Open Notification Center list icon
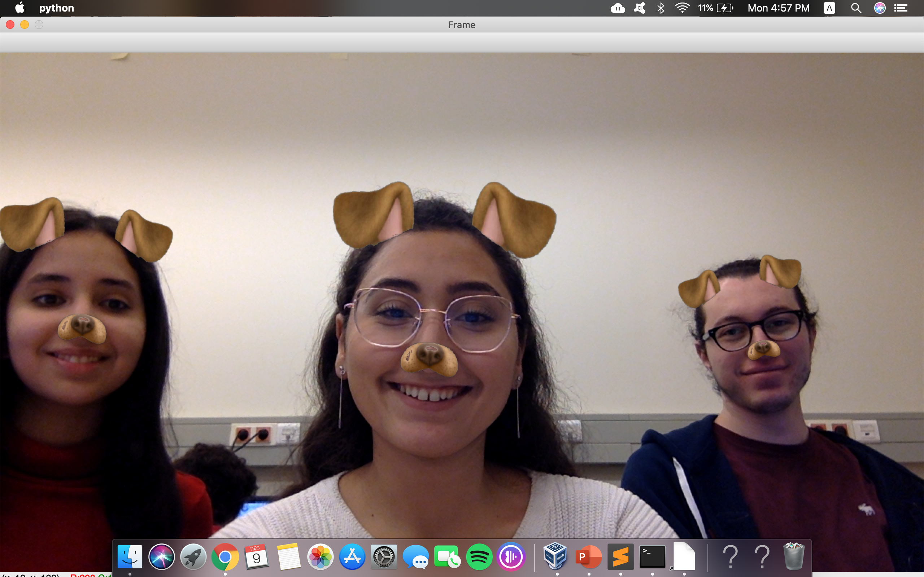Image resolution: width=924 pixels, height=577 pixels. tap(901, 8)
